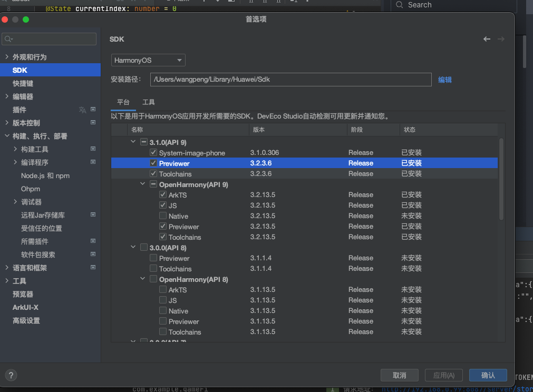Image resolution: width=533 pixels, height=392 pixels.
Task: Collapse the 3.1.0(API 9) tree node
Action: click(133, 142)
